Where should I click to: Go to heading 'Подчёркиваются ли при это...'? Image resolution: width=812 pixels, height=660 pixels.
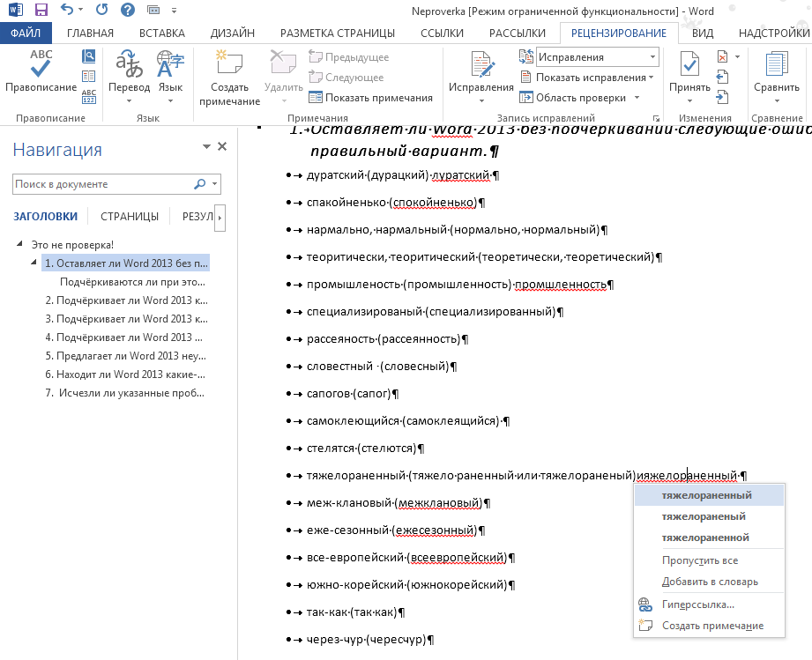(x=132, y=282)
